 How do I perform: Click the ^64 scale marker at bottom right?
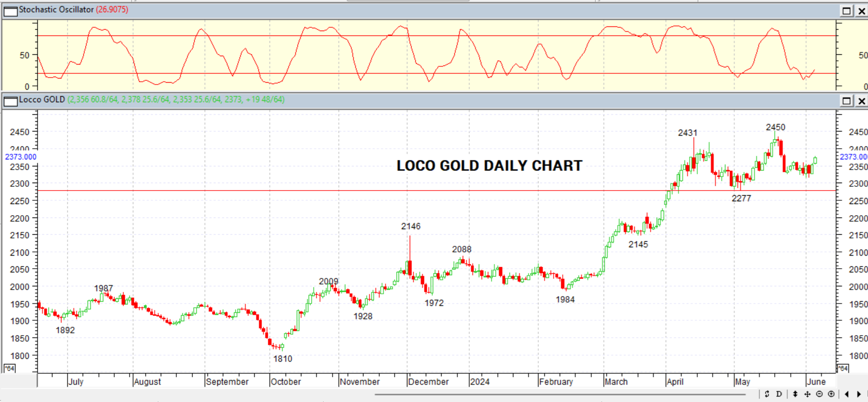pyautogui.click(x=843, y=369)
